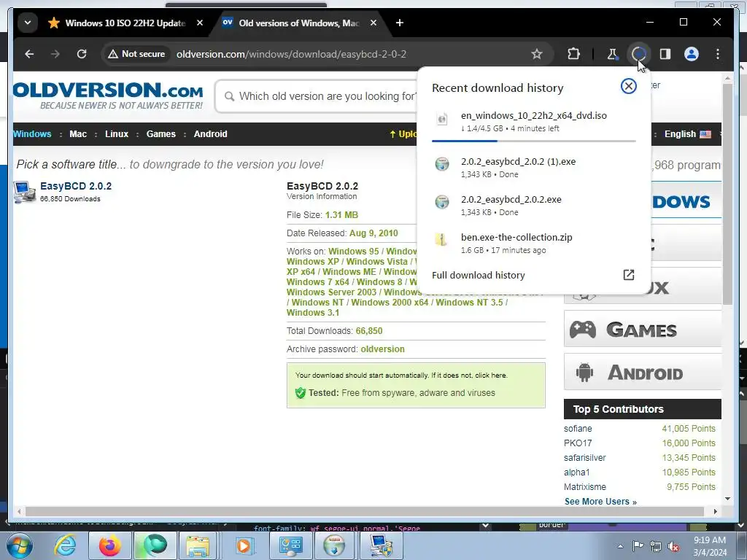
Task: Open Chrome Labs flask icon
Action: pos(612,54)
